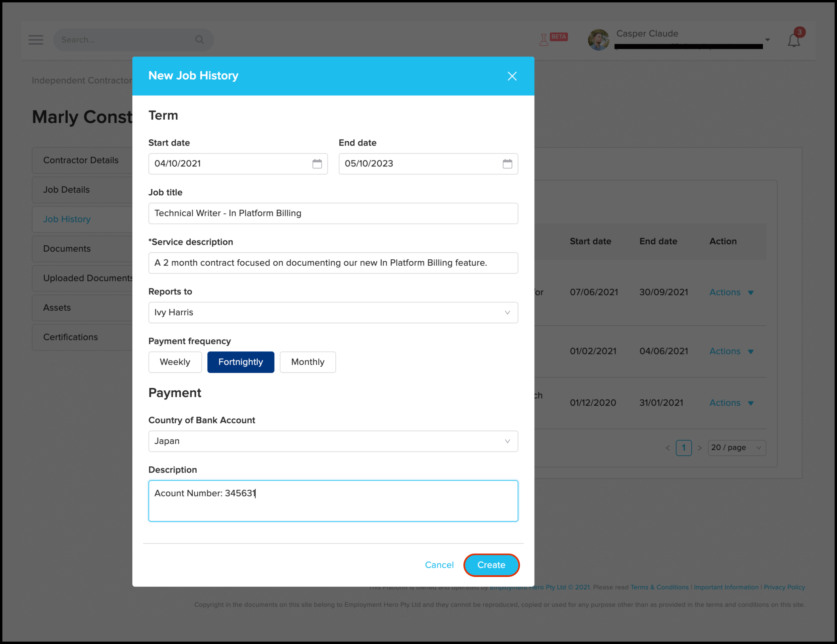Close the New Job History dialog

[512, 76]
